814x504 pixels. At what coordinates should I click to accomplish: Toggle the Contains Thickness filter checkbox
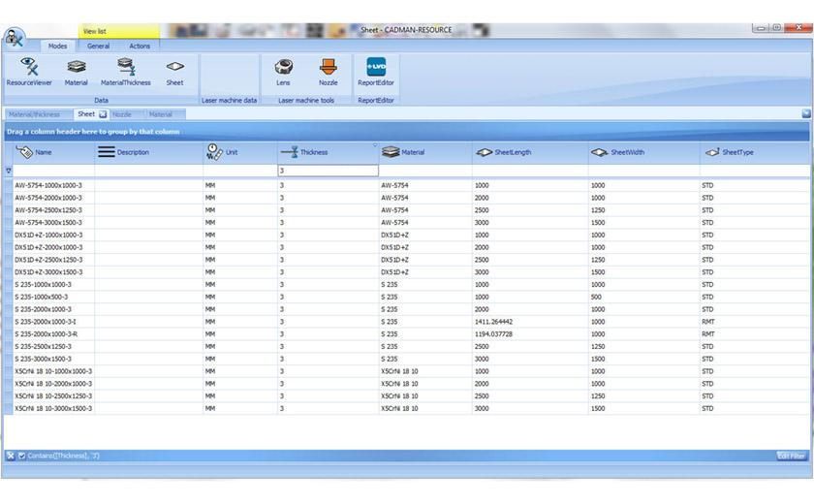pos(21,456)
